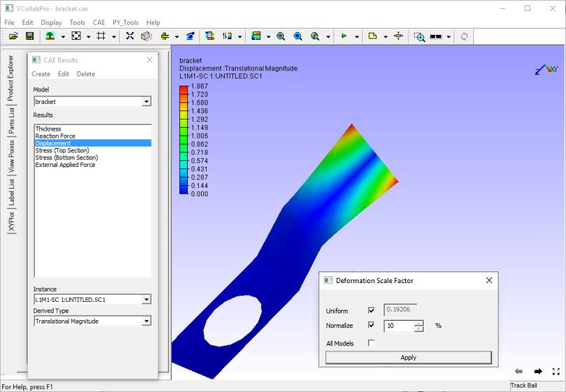Switch to the XYPlot side tab
Screen dimensions: 566x392
click(x=12, y=221)
